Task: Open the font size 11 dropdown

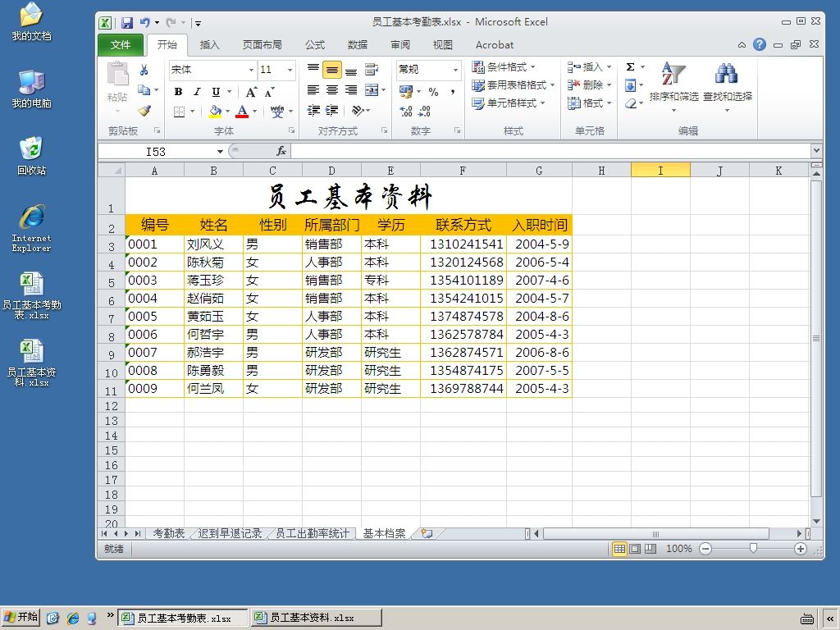Action: 290,70
